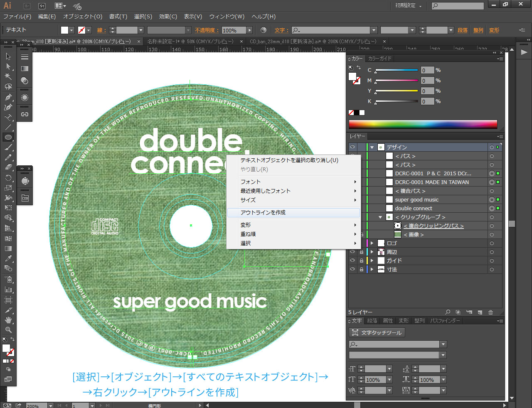Select the Scale tool
The width and height of the screenshot is (532, 408).
8,188
